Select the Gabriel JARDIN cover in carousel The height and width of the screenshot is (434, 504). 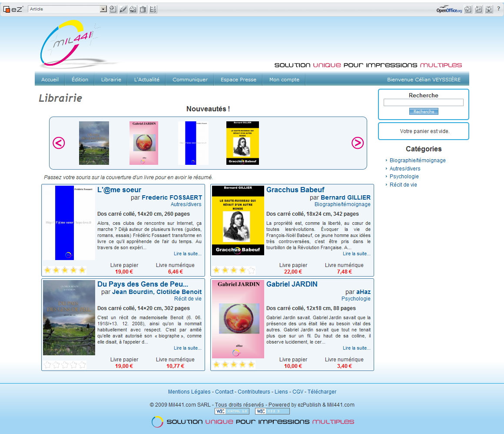(144, 143)
